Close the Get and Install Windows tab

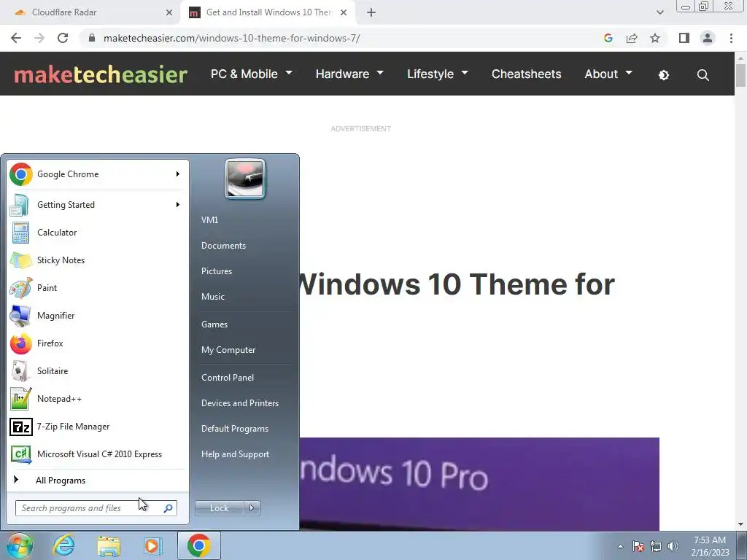344,12
